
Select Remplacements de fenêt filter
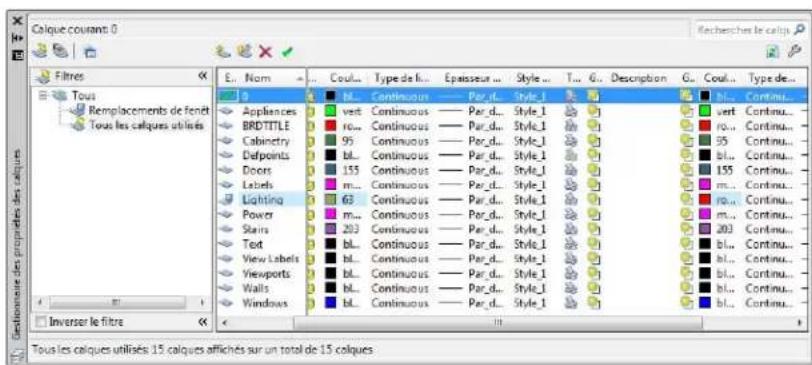[x=148, y=110]
